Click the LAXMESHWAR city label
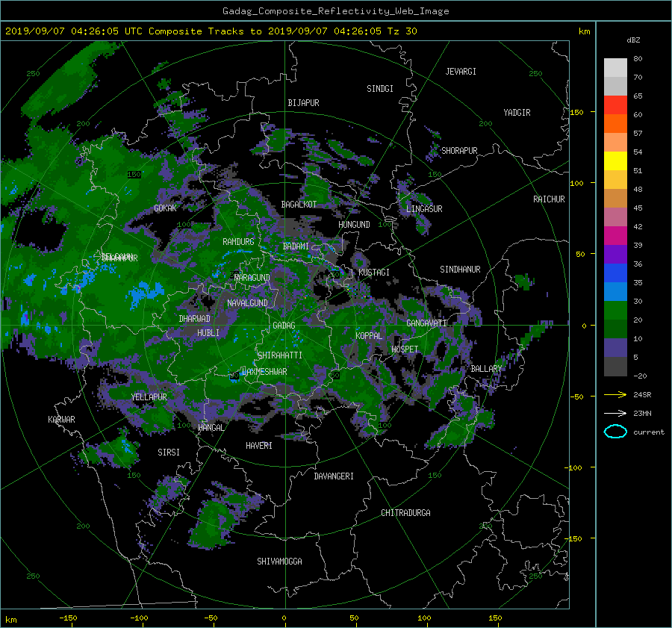The width and height of the screenshot is (672, 628). pos(264,372)
